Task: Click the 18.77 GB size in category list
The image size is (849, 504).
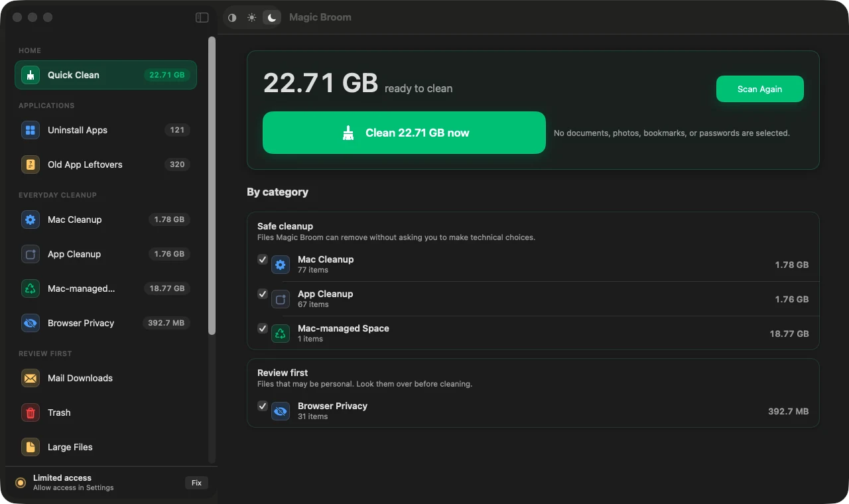Action: click(x=789, y=334)
